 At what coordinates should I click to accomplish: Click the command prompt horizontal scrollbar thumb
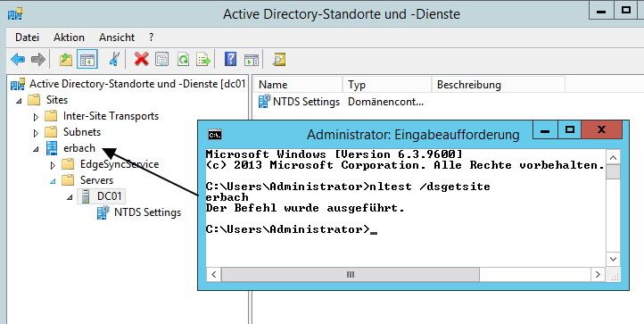[351, 274]
